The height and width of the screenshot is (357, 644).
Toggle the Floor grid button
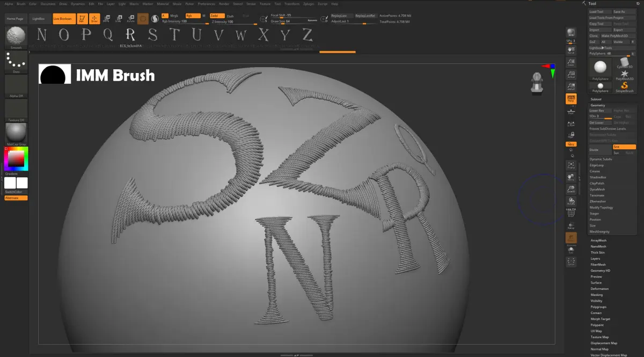pos(571,111)
